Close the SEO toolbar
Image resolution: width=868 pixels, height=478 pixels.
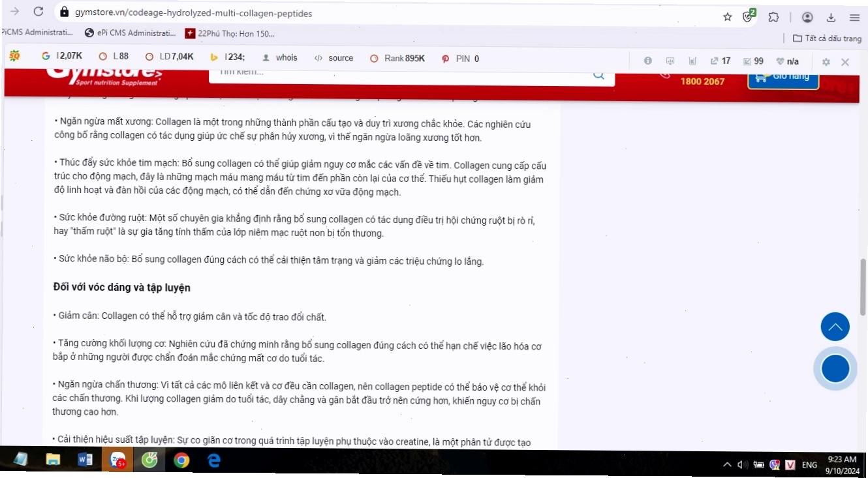[845, 62]
